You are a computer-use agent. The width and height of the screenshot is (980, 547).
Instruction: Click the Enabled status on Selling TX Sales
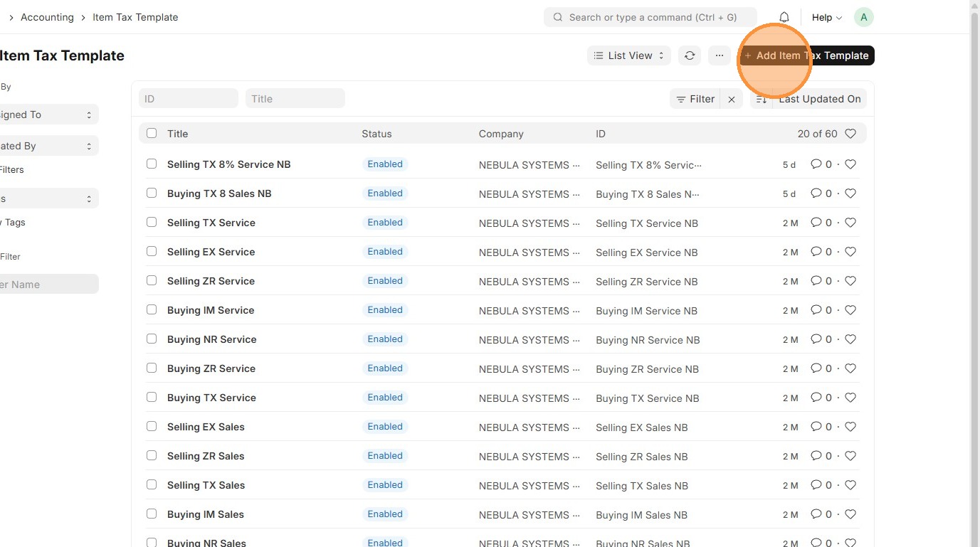point(385,485)
